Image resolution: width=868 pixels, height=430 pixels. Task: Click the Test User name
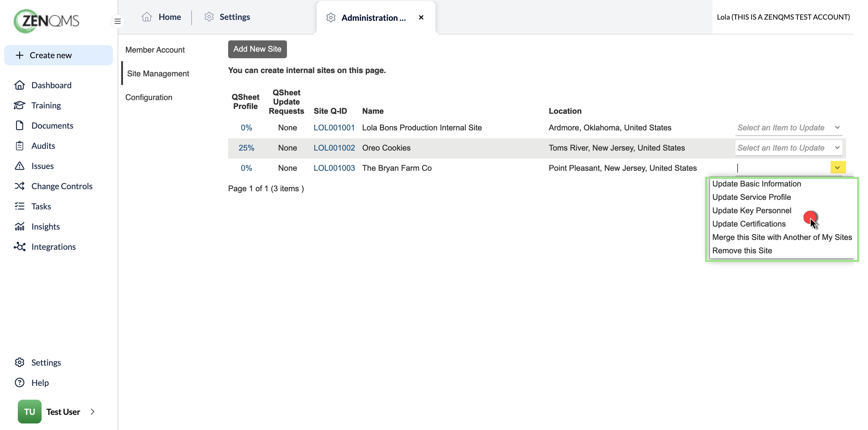click(x=63, y=412)
